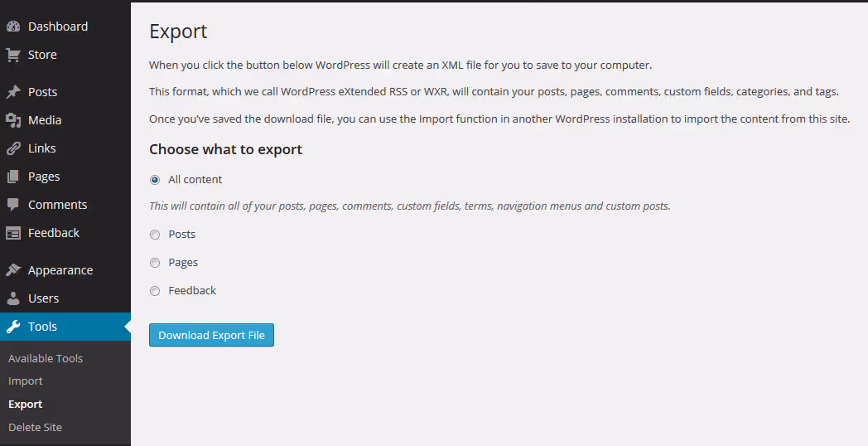This screenshot has width=868, height=446.
Task: Click the Appearance paintbrush icon
Action: (x=13, y=270)
